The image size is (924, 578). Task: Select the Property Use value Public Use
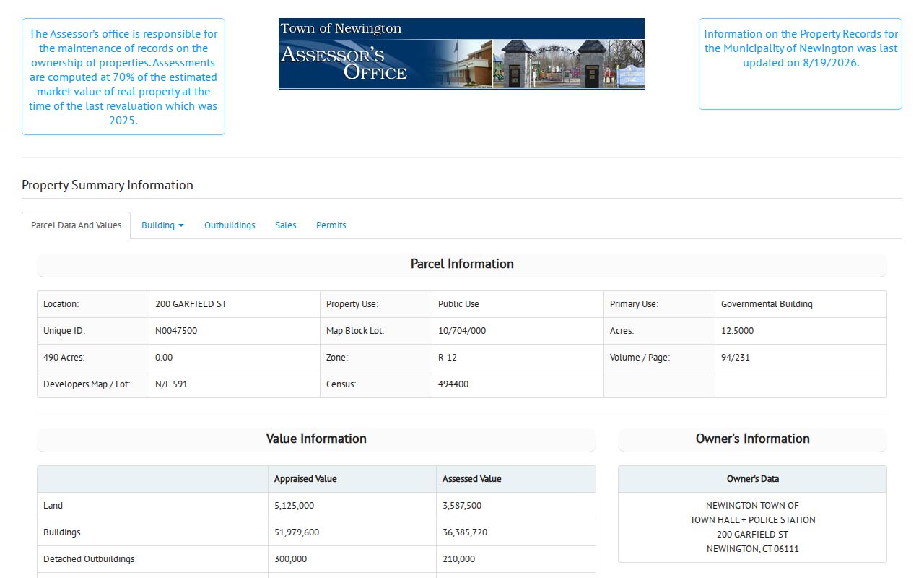click(458, 304)
